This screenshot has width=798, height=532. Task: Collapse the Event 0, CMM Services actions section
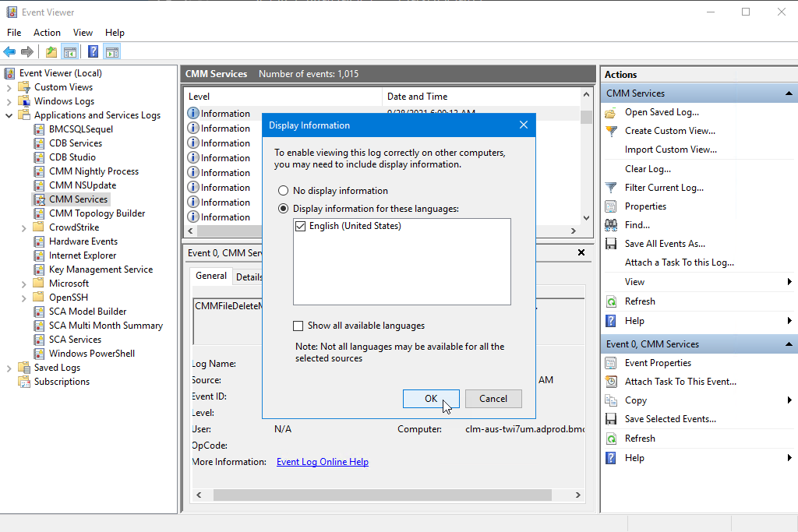(789, 344)
